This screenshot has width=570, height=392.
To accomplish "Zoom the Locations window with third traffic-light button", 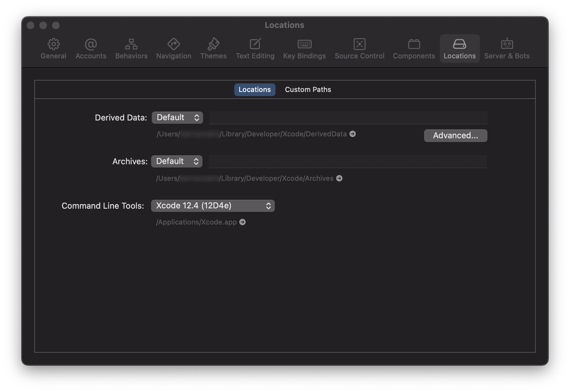I will [56, 25].
